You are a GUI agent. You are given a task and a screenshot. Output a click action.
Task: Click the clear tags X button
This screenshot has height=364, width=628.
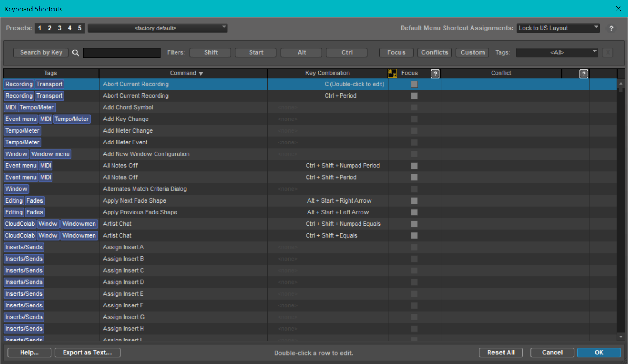(607, 53)
